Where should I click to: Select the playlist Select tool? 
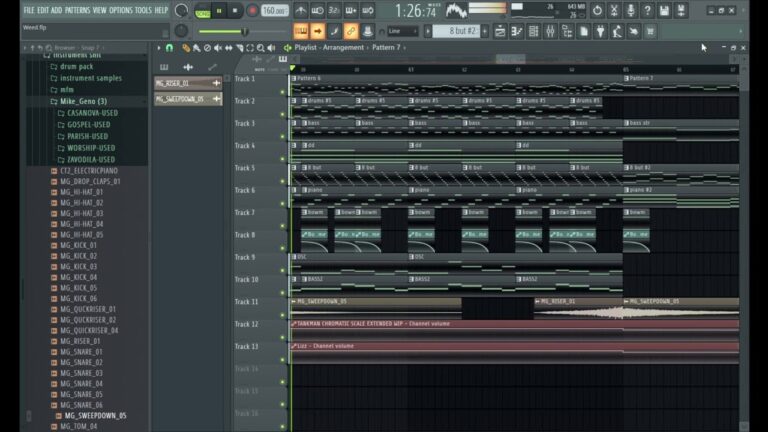pos(250,48)
